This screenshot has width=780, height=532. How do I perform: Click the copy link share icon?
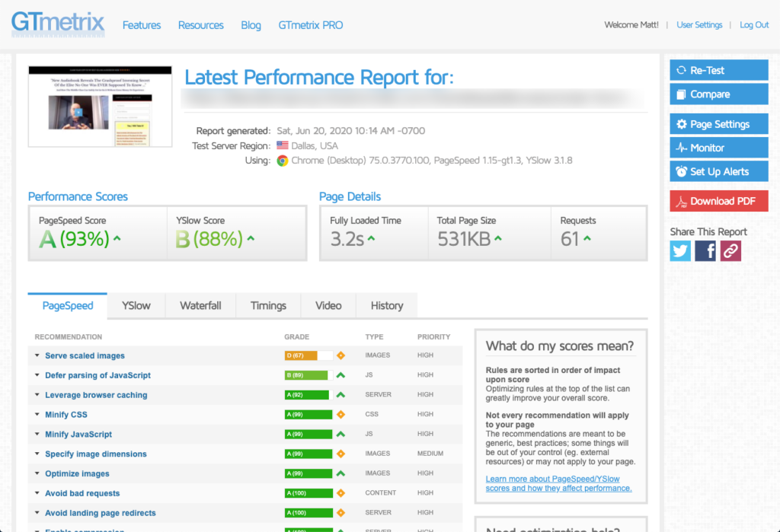coord(730,251)
